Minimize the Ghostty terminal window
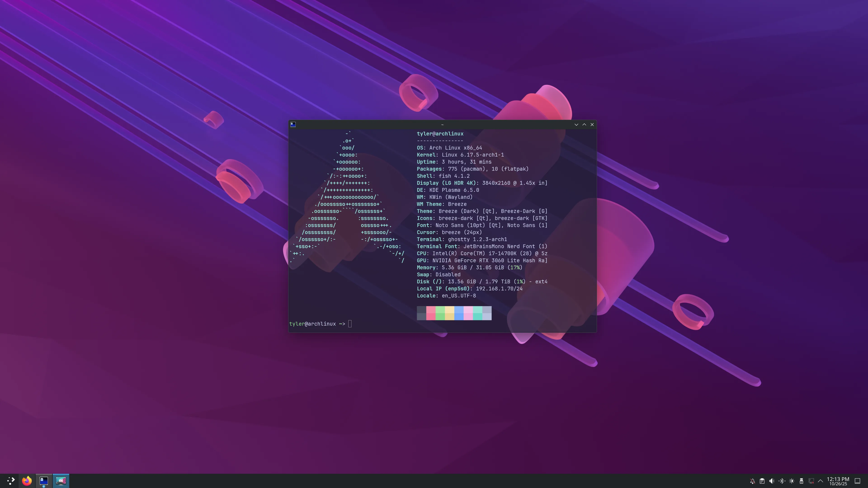This screenshot has height=488, width=868. click(x=576, y=124)
